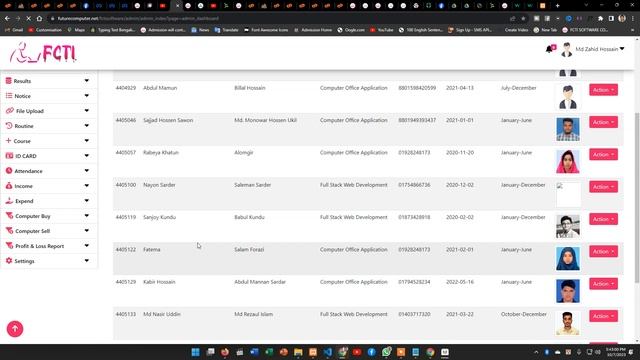
Task: Select Full Stack Web Development for Sanjoy Kundu
Action: coord(353,217)
